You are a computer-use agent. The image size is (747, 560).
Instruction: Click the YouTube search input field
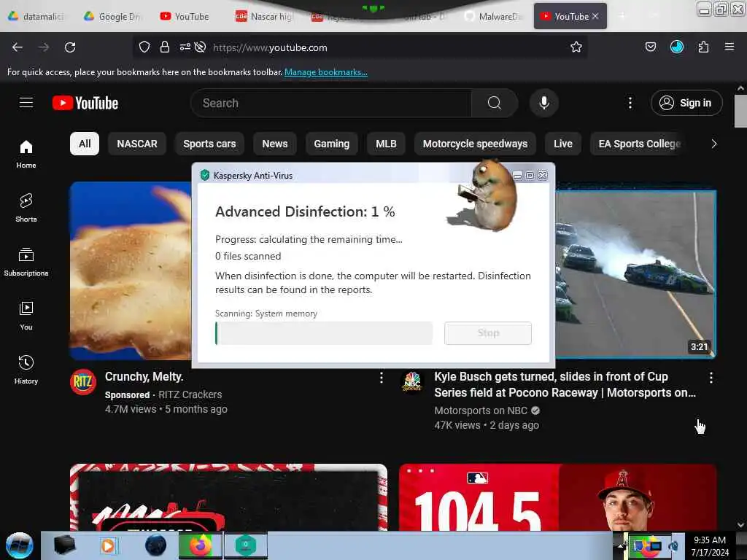331,103
